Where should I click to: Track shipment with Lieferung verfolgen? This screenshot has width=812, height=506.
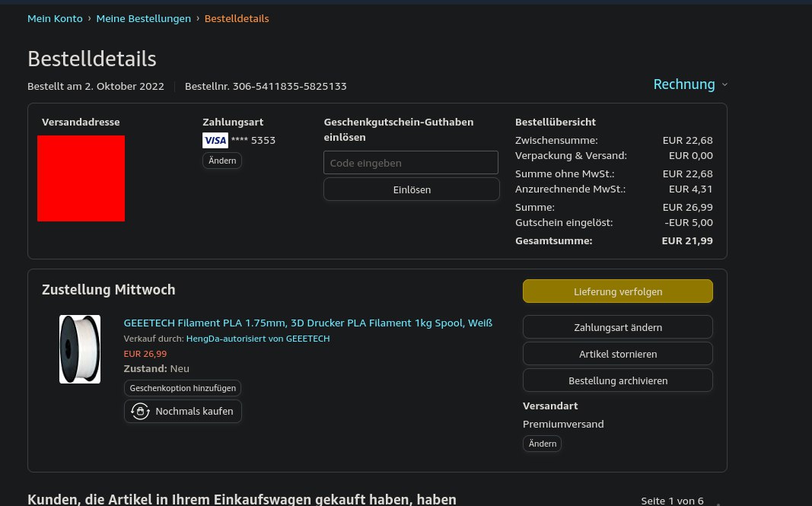617,291
